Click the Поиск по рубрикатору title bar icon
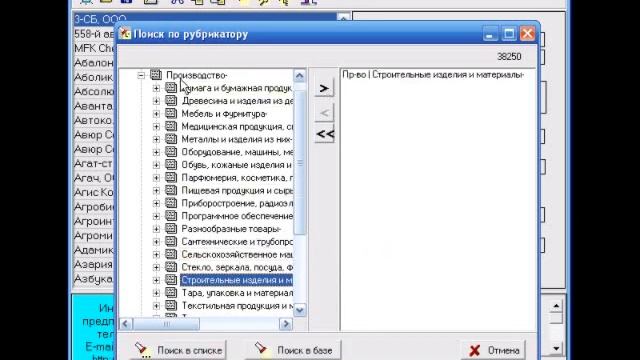The width and height of the screenshot is (640, 360). [125, 34]
